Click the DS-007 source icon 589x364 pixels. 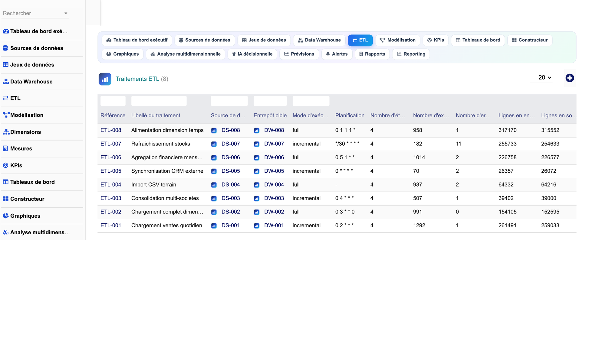(x=214, y=144)
